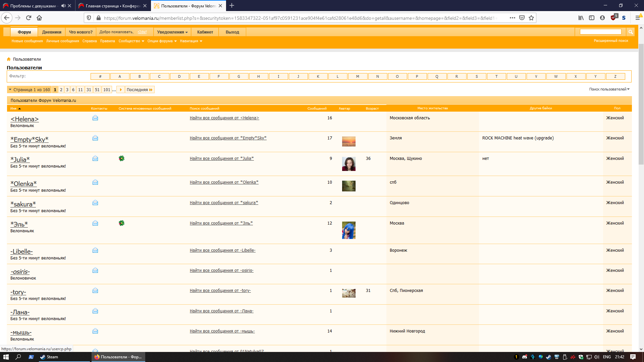Open Firefox home page icon
This screenshot has height=362, width=644.
(x=39, y=18)
